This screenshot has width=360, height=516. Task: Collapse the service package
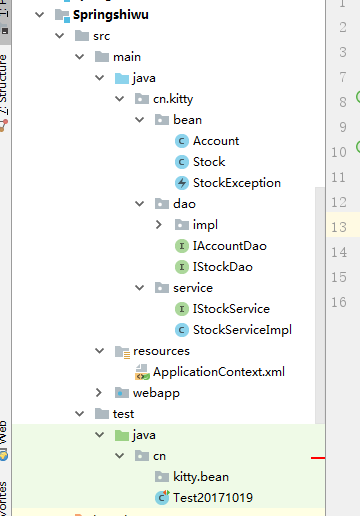140,288
